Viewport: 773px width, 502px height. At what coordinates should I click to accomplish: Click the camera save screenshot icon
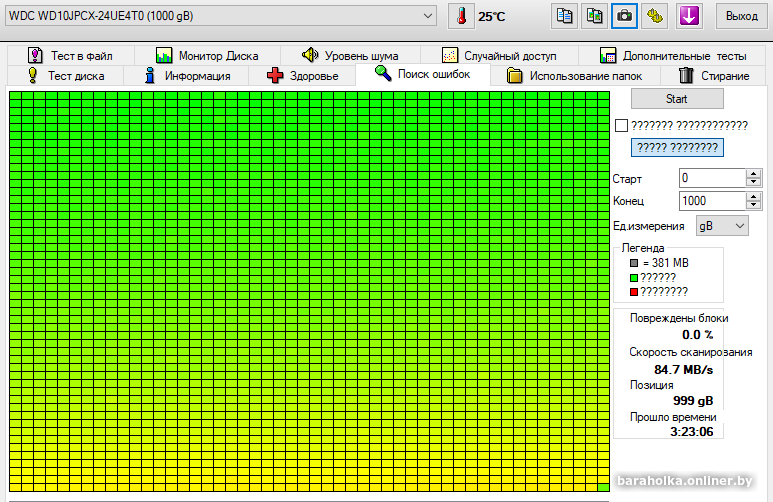pyautogui.click(x=625, y=16)
